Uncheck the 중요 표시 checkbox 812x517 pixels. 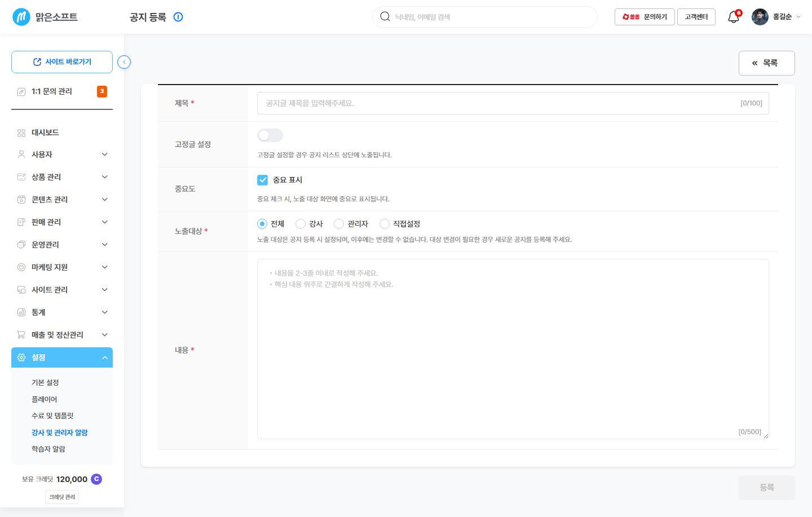(x=262, y=180)
